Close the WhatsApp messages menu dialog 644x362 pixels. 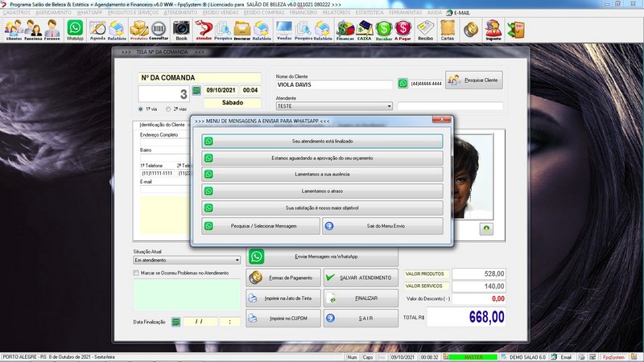441,119
